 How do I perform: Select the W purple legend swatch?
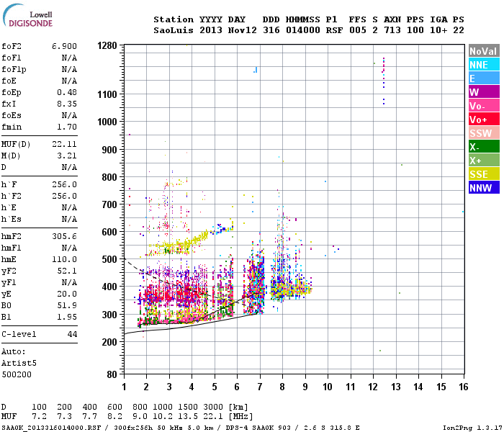tap(484, 92)
